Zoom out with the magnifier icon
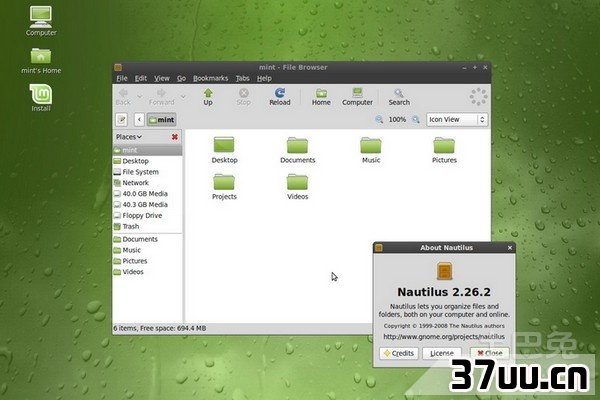The height and width of the screenshot is (400, 600). (x=379, y=119)
